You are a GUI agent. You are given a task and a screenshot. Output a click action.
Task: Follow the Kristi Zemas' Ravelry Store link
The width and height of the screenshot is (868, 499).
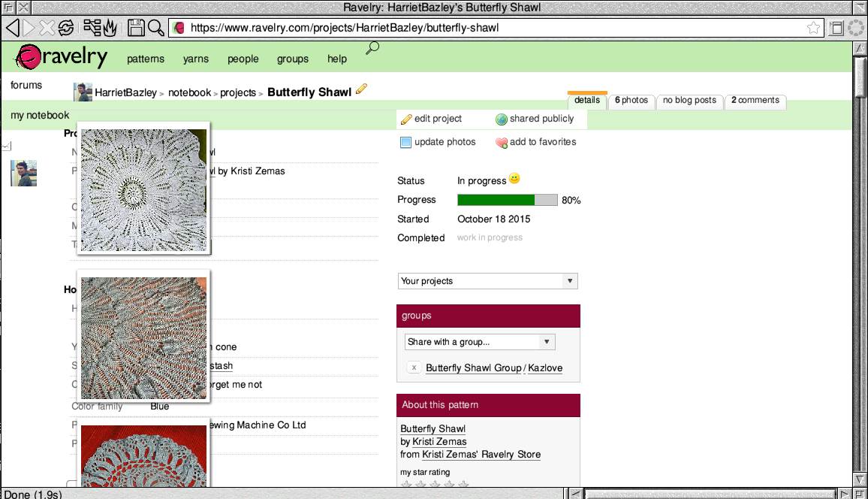tap(481, 455)
